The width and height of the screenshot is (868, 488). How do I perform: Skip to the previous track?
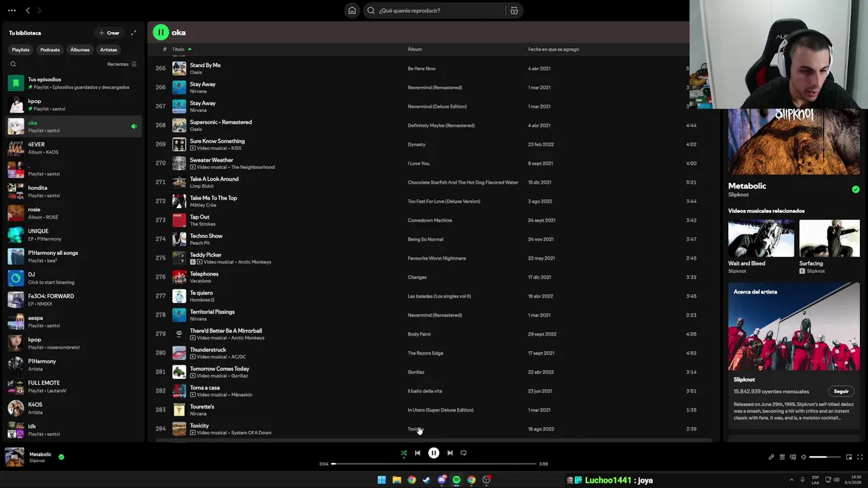point(417,453)
